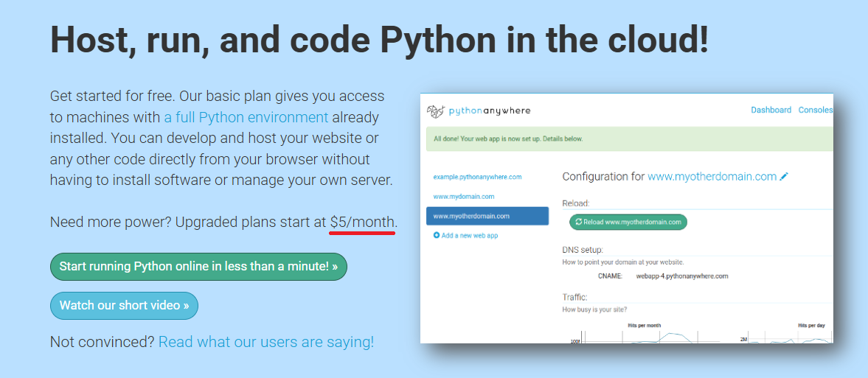This screenshot has width=868, height=378.
Task: Open the Watch our short video button
Action: click(124, 306)
